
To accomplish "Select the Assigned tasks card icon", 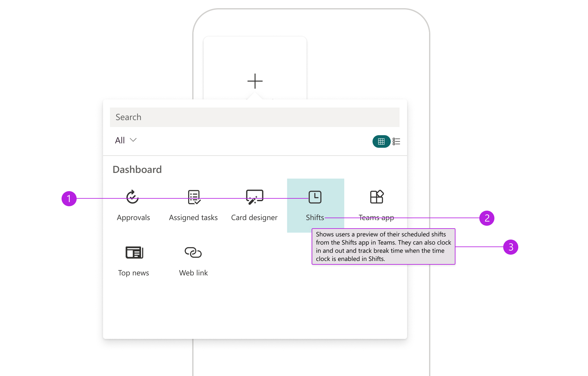I will [x=194, y=197].
